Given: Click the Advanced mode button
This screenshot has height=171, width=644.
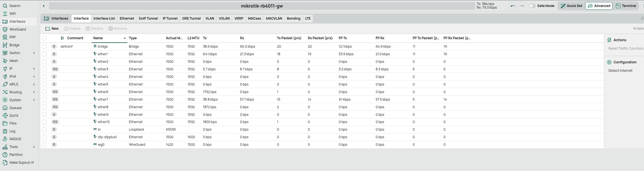Looking at the screenshot, I should point(599,6).
